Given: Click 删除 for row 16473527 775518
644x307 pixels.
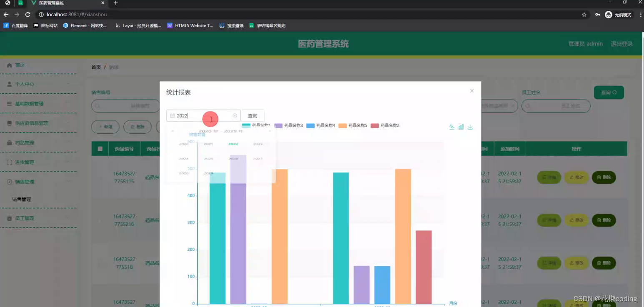Looking at the screenshot, I should point(604,263).
